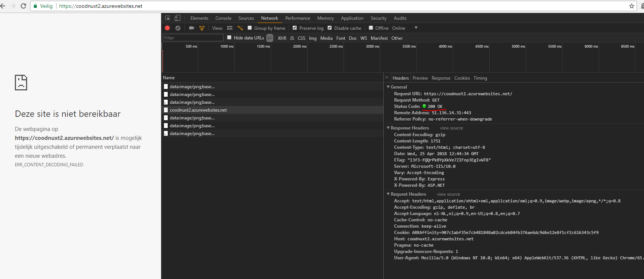Image resolution: width=644 pixels, height=279 pixels.
Task: Select the coodnuxt2.azurewebsites.net request row
Action: click(x=272, y=110)
